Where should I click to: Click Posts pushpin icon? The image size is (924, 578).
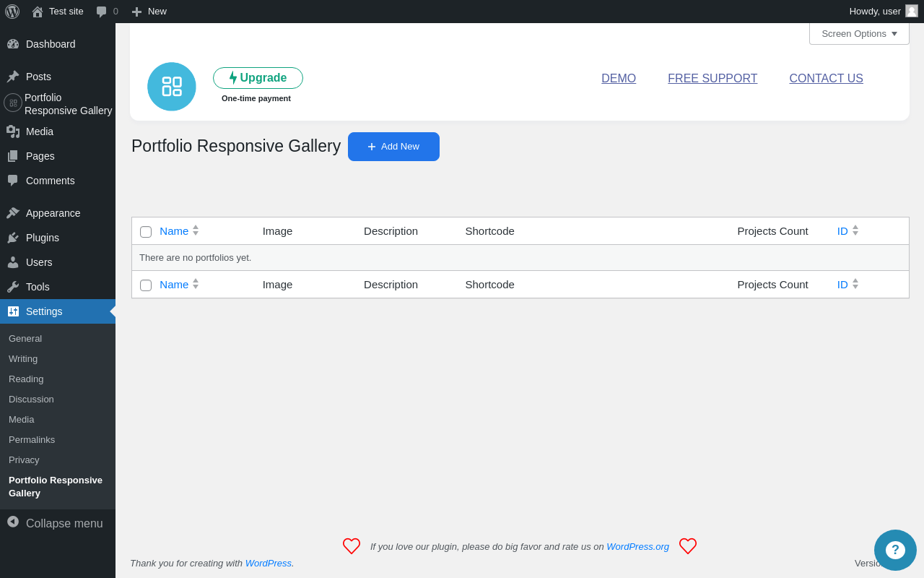tap(13, 77)
